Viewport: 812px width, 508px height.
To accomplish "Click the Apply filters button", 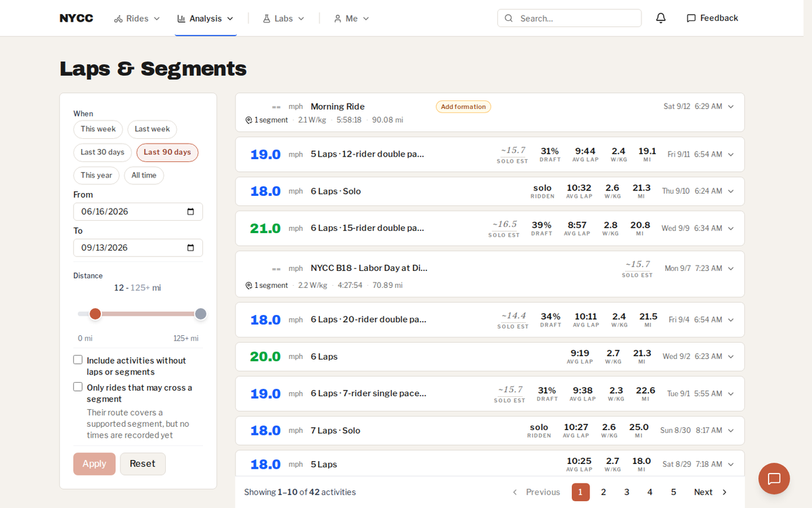I will click(94, 464).
